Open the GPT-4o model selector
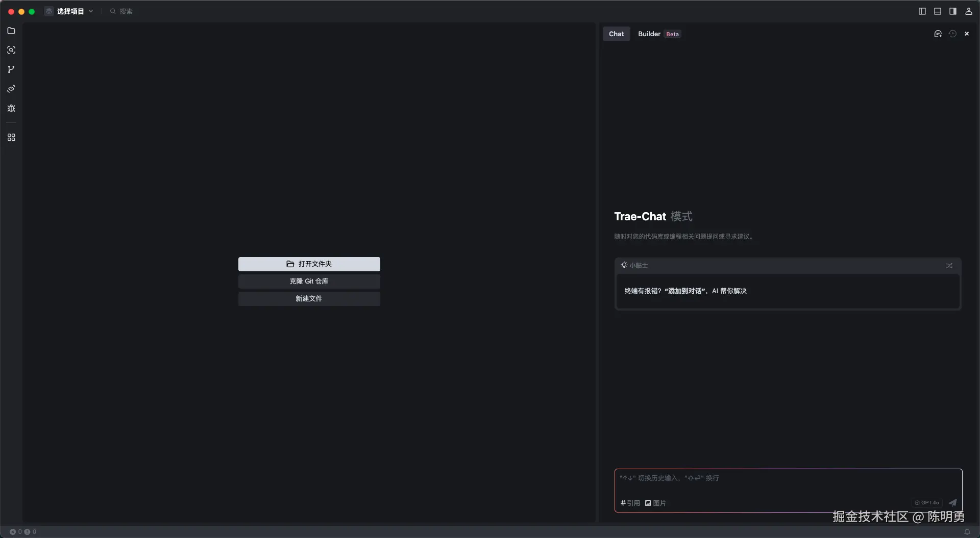 (927, 503)
